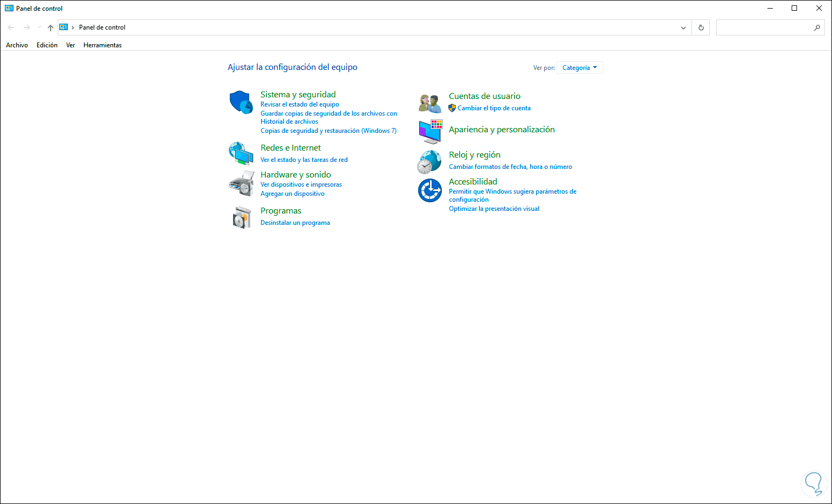Click Cambiar el tipo de cuenta link
The image size is (832, 504).
click(493, 108)
